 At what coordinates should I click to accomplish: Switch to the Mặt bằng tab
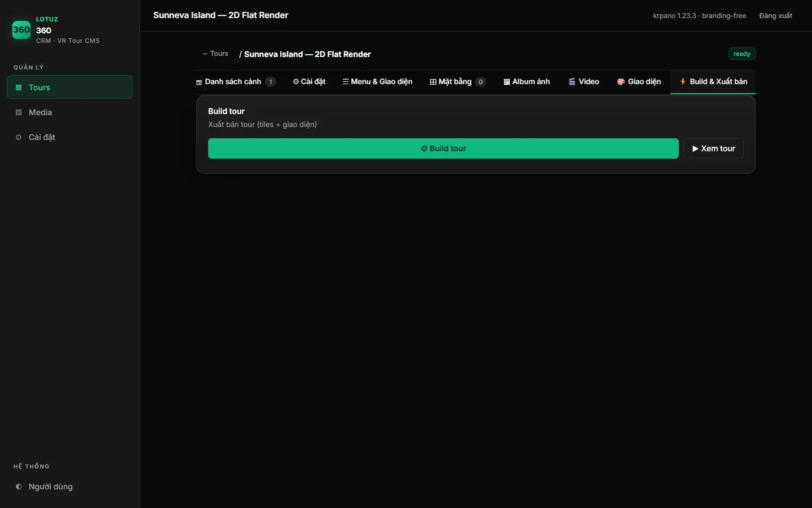457,82
